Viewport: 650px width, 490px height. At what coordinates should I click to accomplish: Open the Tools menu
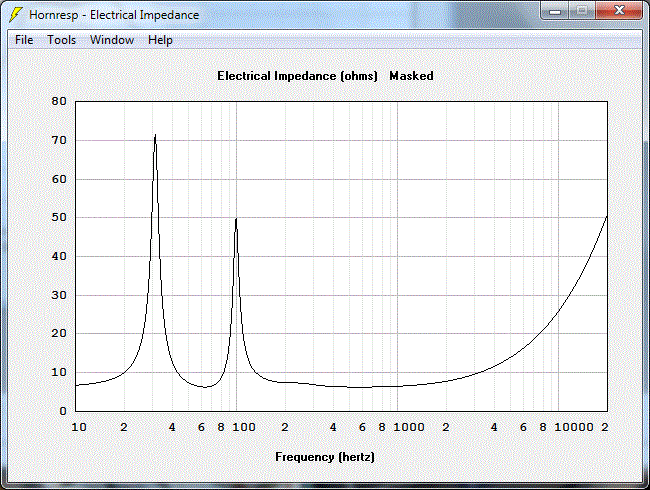62,40
